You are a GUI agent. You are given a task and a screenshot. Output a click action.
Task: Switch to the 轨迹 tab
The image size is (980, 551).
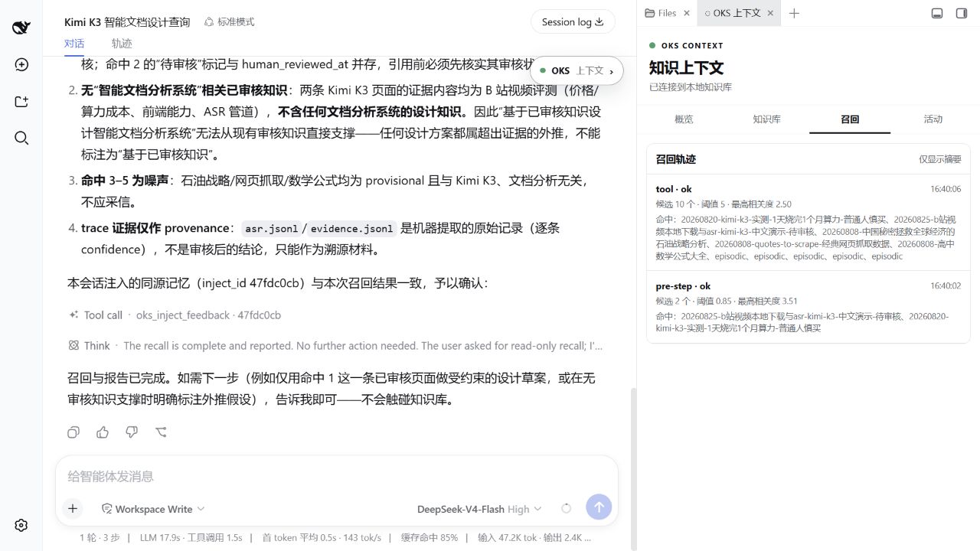(122, 44)
